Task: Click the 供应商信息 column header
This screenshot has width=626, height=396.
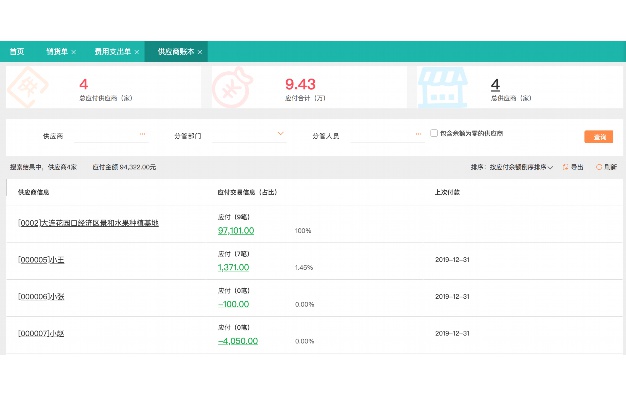Action: tap(34, 192)
